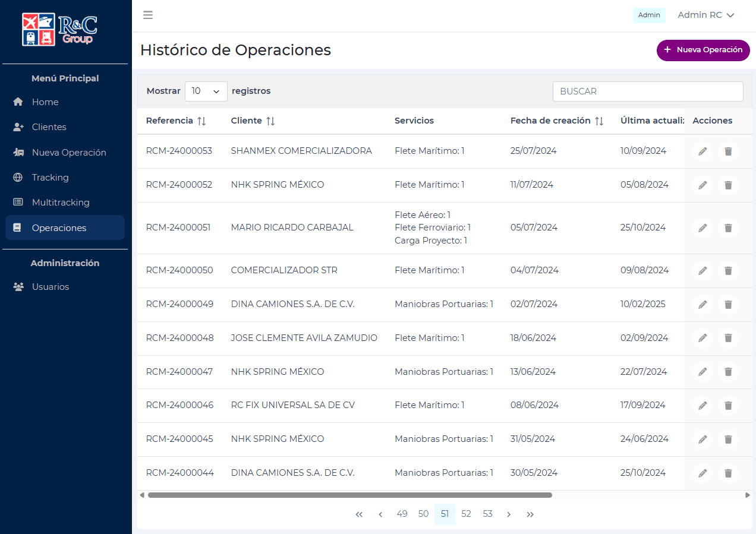Edit operation RCM-24000050 pencil icon
The image size is (756, 534).
click(703, 271)
